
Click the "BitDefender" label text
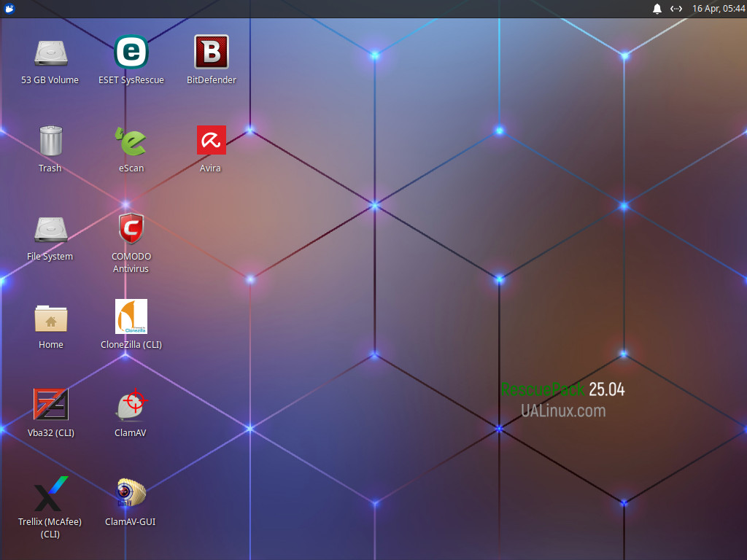coord(211,80)
